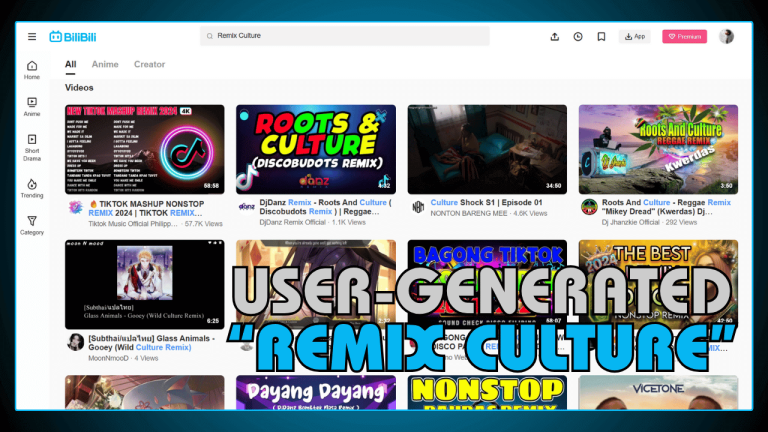Viewport: 768px width, 432px height.
Task: Open Category in the sidebar
Action: [x=32, y=225]
